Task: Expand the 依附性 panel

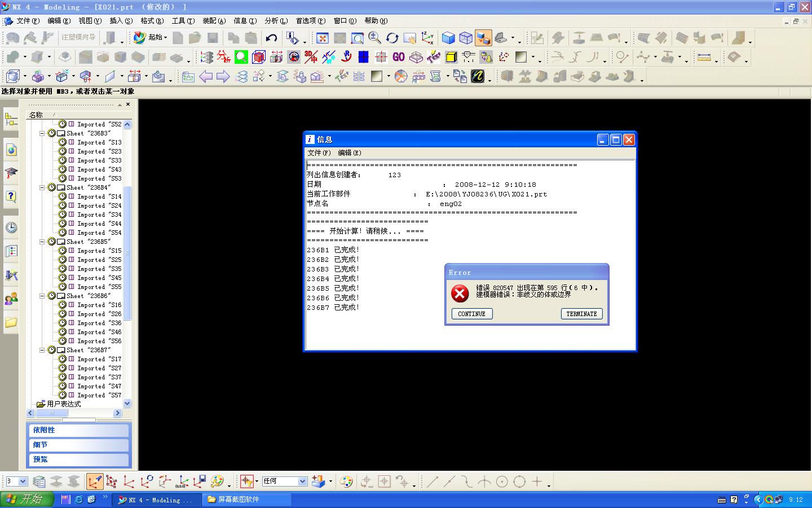Action: point(78,430)
